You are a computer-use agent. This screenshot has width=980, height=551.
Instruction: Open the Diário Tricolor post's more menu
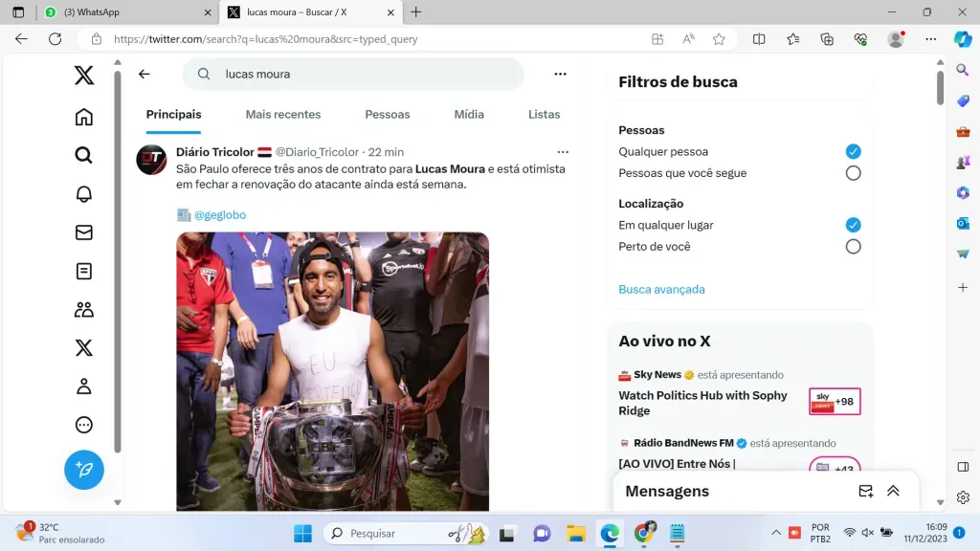(x=563, y=152)
